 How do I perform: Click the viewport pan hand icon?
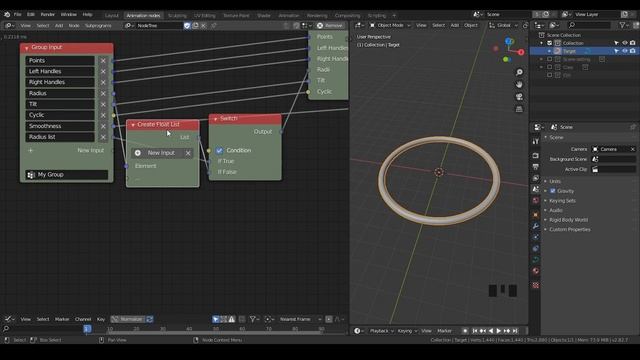click(519, 84)
